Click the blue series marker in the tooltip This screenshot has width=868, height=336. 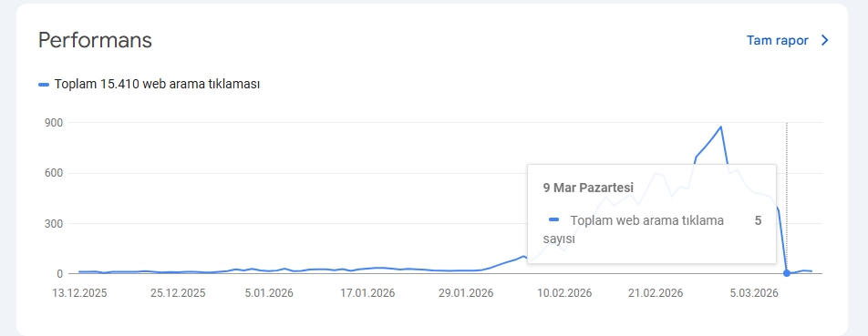coord(553,220)
